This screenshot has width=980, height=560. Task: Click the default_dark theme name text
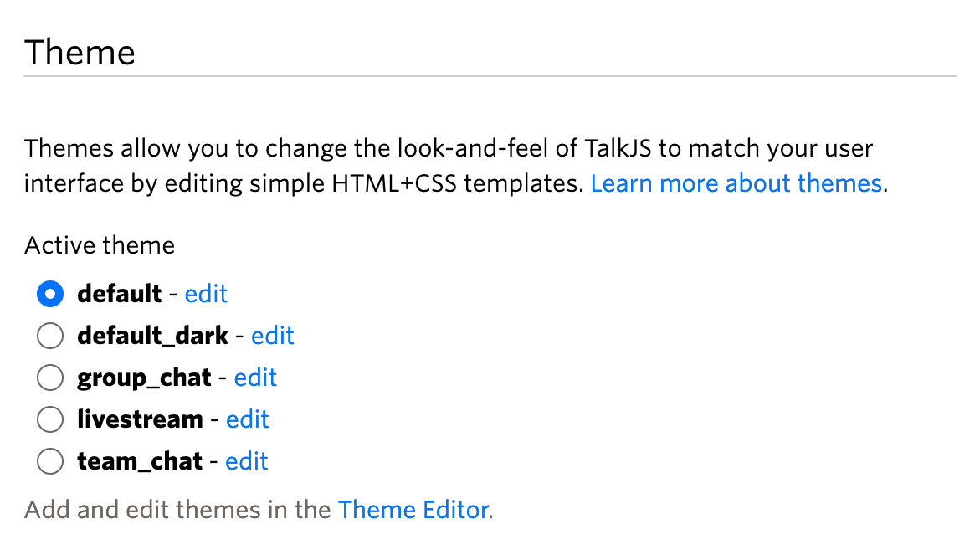152,336
